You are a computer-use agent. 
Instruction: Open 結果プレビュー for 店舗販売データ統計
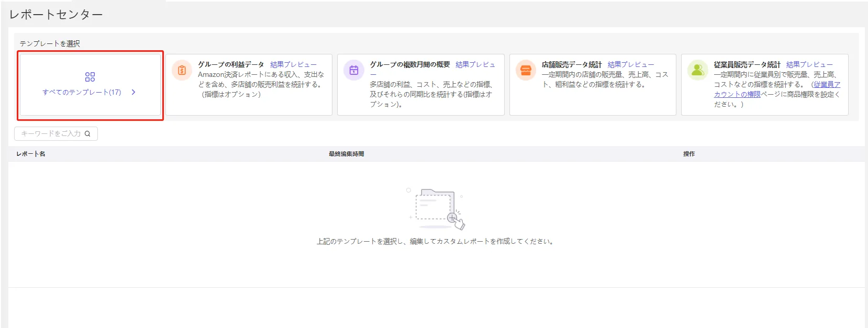click(x=631, y=64)
